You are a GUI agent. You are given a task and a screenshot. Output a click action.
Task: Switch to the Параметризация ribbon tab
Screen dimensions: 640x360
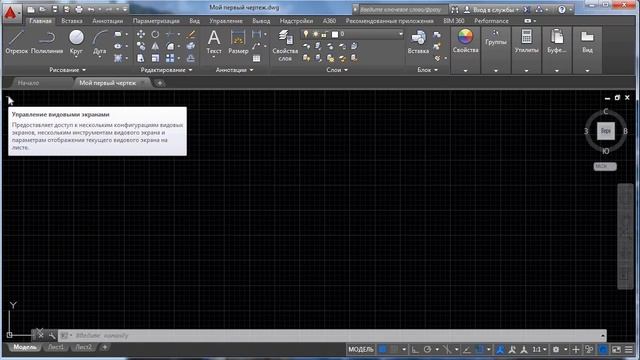pos(156,21)
